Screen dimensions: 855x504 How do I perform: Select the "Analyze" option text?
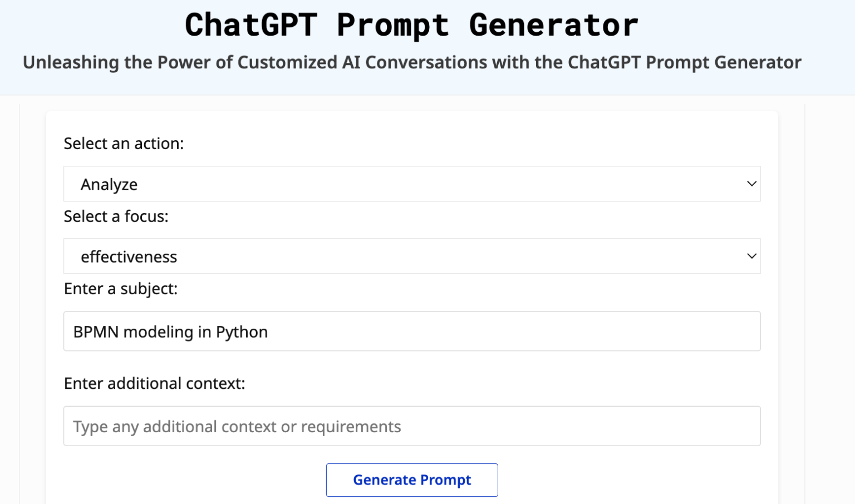point(109,184)
